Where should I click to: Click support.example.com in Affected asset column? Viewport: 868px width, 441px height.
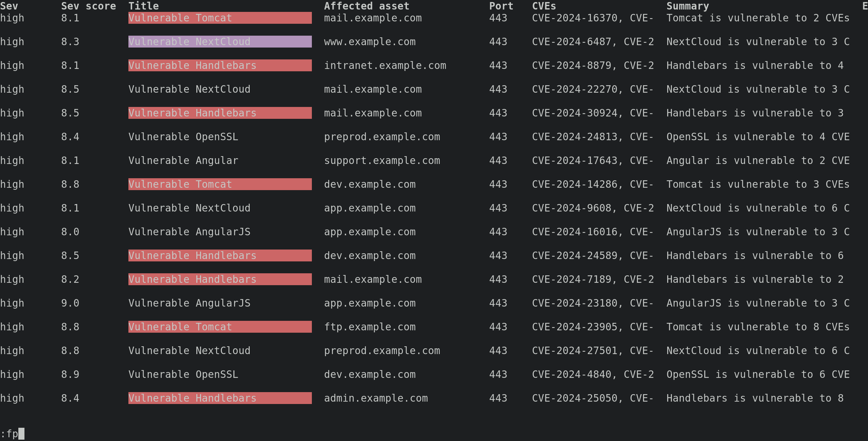point(382,161)
